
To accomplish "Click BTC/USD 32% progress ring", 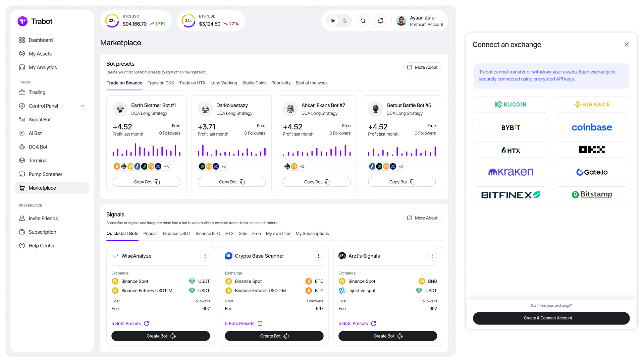I will [112, 21].
